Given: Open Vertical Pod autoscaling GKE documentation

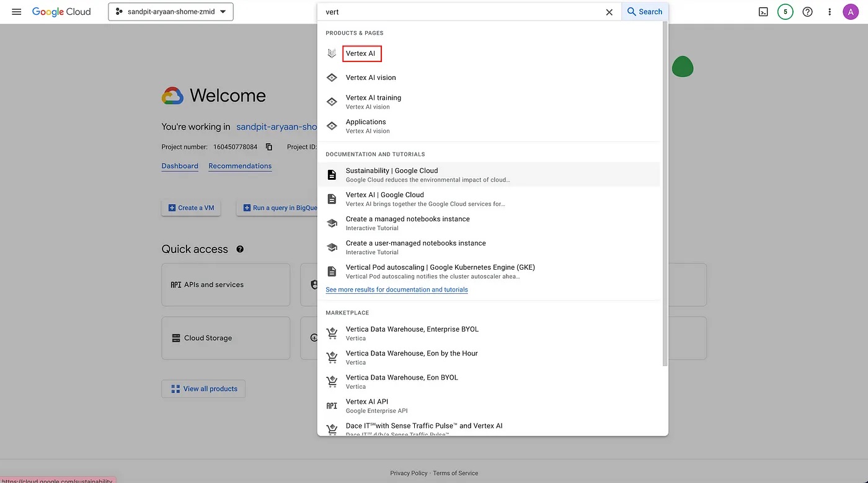Looking at the screenshot, I should click(x=489, y=272).
